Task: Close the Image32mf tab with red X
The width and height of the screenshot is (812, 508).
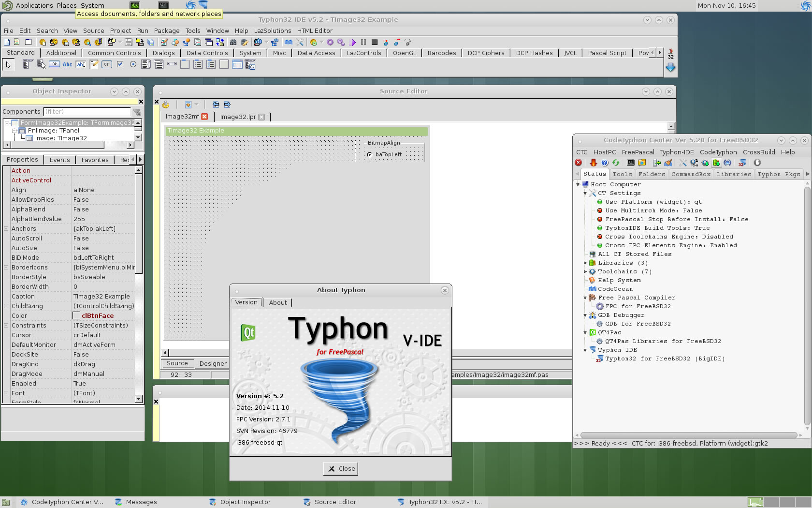Action: 204,117
